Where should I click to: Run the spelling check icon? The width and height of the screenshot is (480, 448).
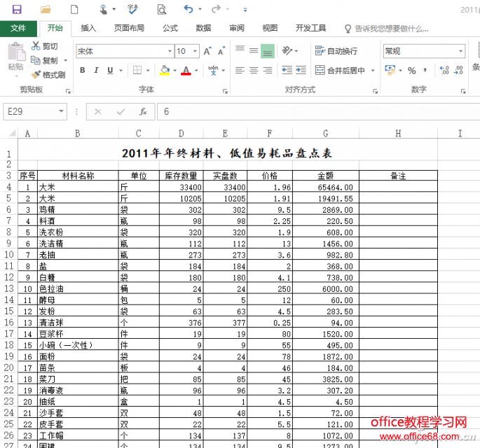pos(133,10)
